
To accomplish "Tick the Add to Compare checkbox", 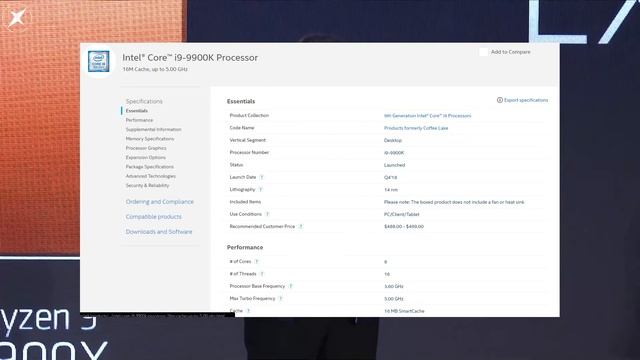I will click(483, 52).
